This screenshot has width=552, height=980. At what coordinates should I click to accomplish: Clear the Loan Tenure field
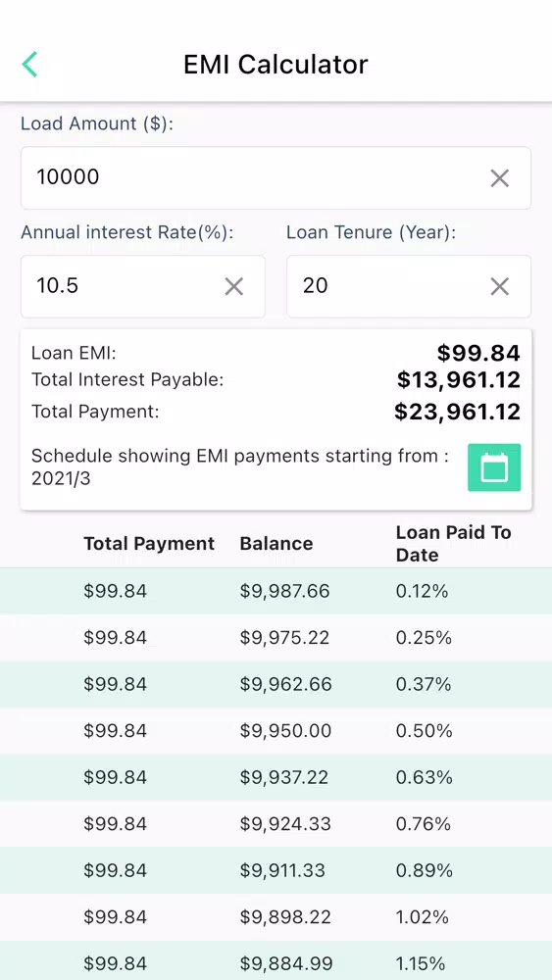point(499,286)
